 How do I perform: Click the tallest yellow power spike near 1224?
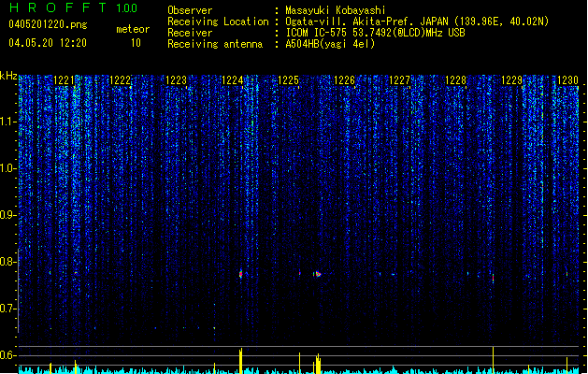click(x=241, y=361)
